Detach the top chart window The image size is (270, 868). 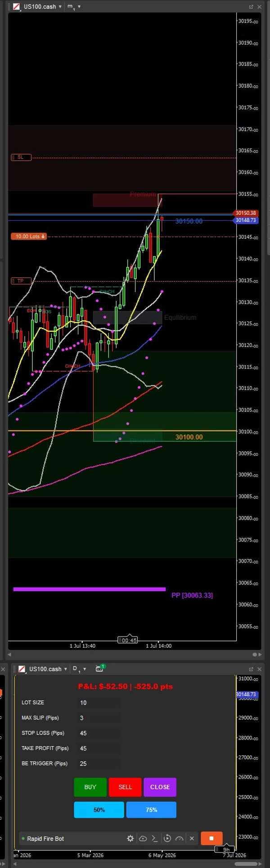tap(251, 7)
